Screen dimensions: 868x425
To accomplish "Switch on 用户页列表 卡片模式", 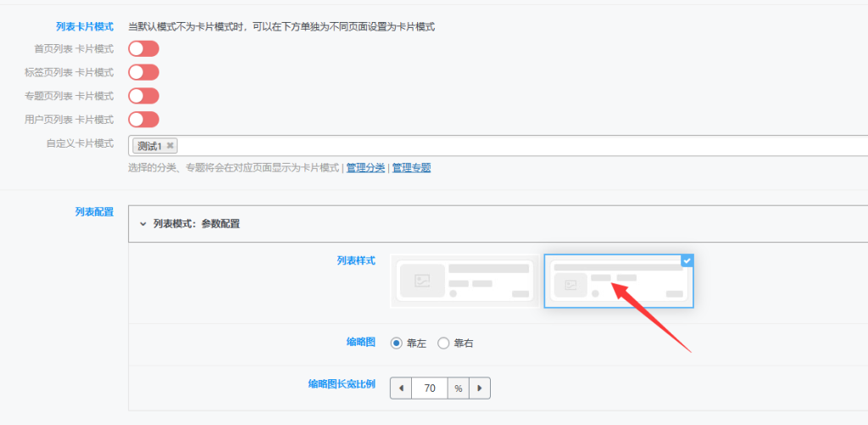I will click(x=143, y=120).
